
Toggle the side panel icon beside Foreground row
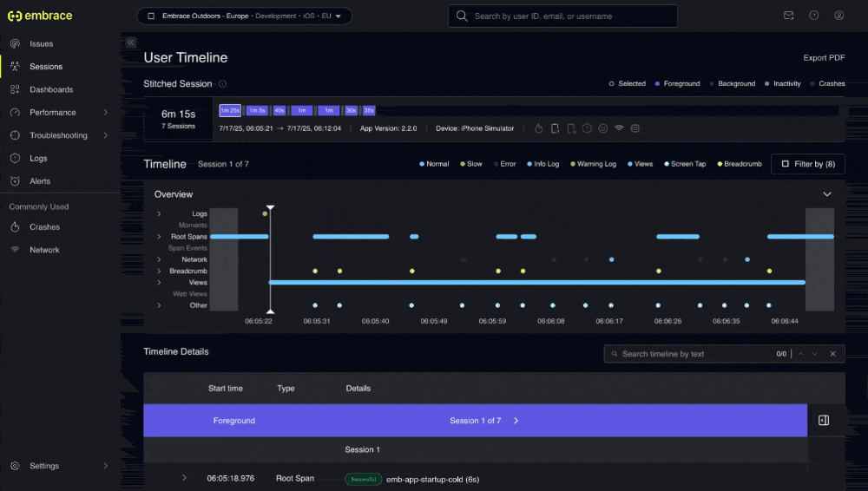coord(824,421)
